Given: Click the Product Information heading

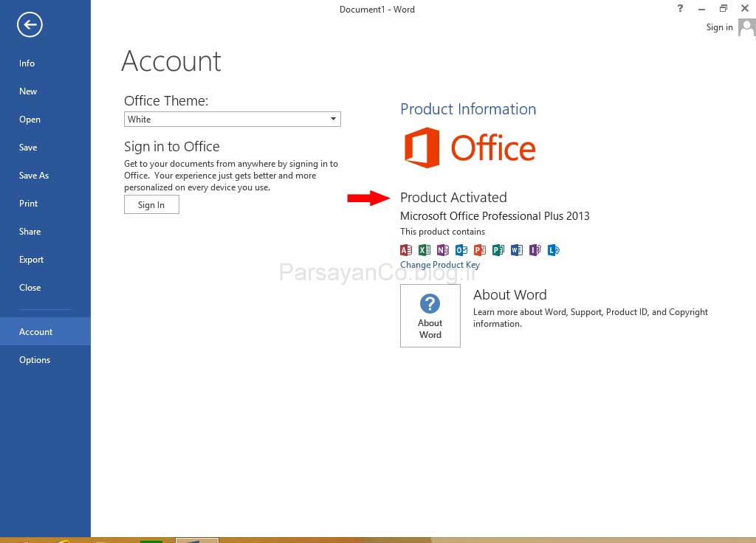Looking at the screenshot, I should click(468, 109).
